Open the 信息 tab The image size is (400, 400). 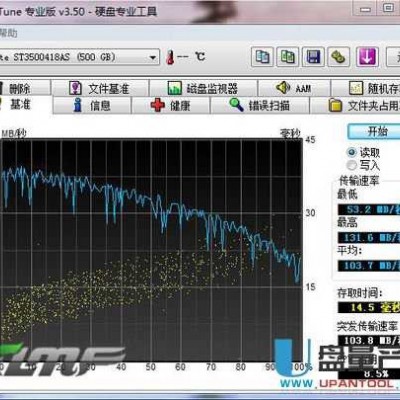pyautogui.click(x=92, y=105)
